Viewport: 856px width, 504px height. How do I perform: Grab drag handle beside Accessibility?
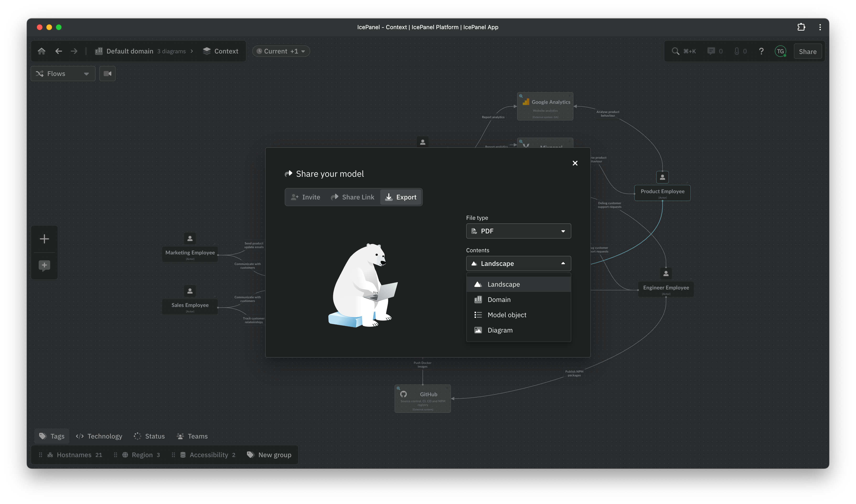(x=173, y=455)
